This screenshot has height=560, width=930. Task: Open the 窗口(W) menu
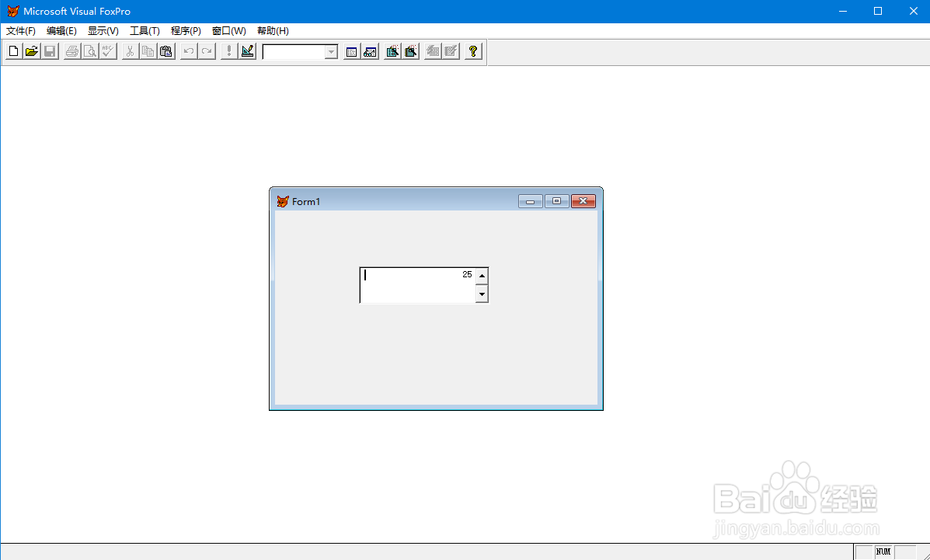pyautogui.click(x=229, y=31)
